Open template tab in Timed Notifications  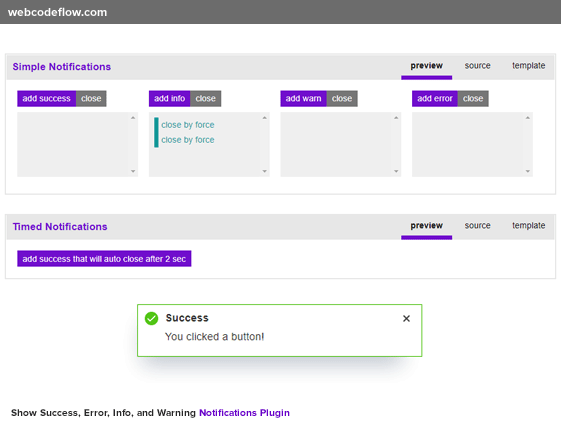[528, 226]
